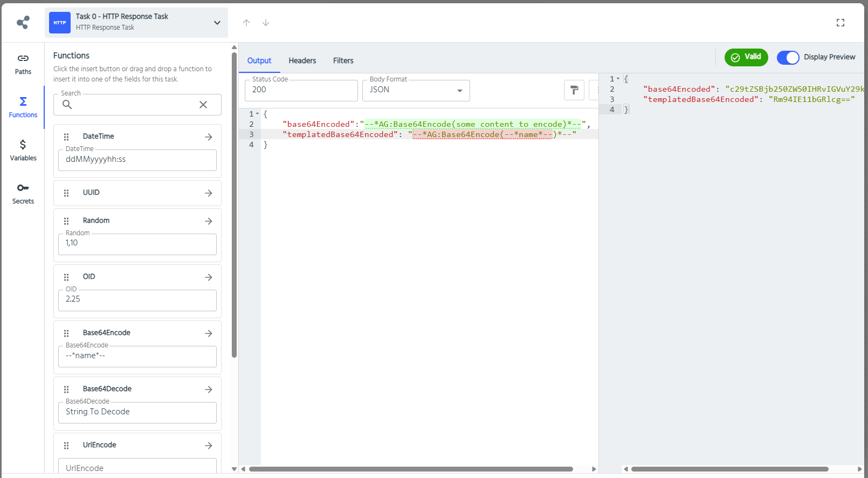Image resolution: width=868 pixels, height=478 pixels.
Task: Move task down with down arrow
Action: click(x=266, y=23)
